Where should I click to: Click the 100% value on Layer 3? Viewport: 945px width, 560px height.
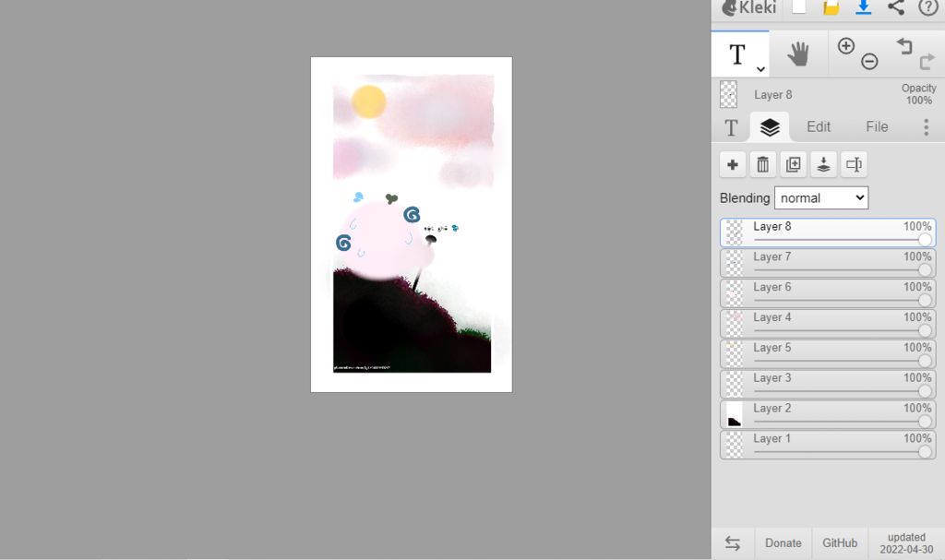click(917, 378)
